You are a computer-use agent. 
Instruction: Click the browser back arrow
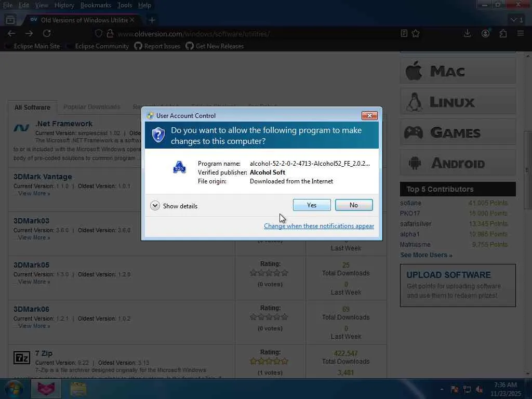[11, 33]
